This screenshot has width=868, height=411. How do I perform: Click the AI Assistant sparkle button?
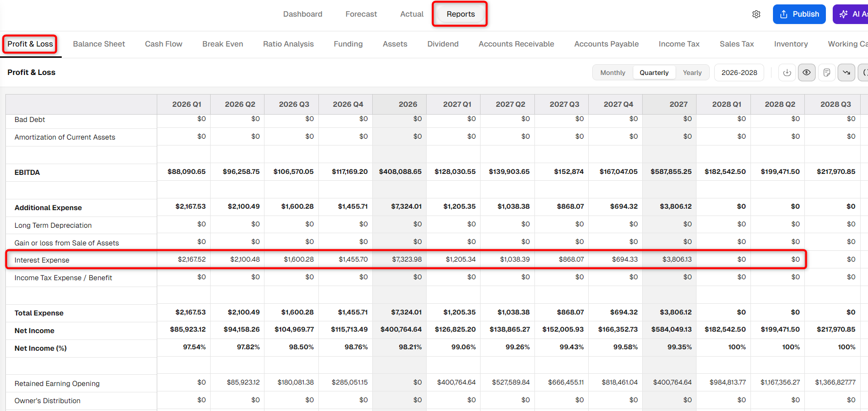point(851,14)
